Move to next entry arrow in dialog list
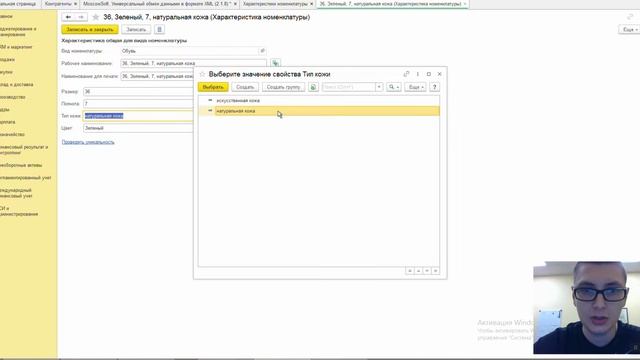640x360 pixels. (427, 271)
